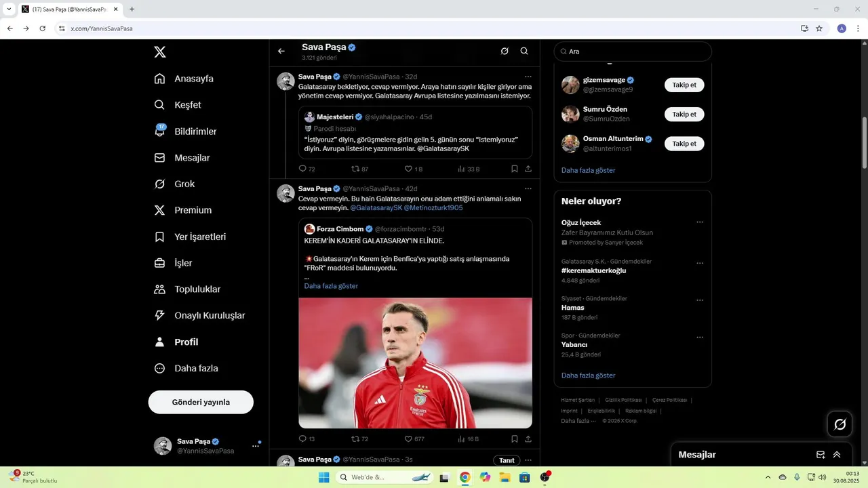Follow Osman Altunterim with Takip et

[x=684, y=143]
